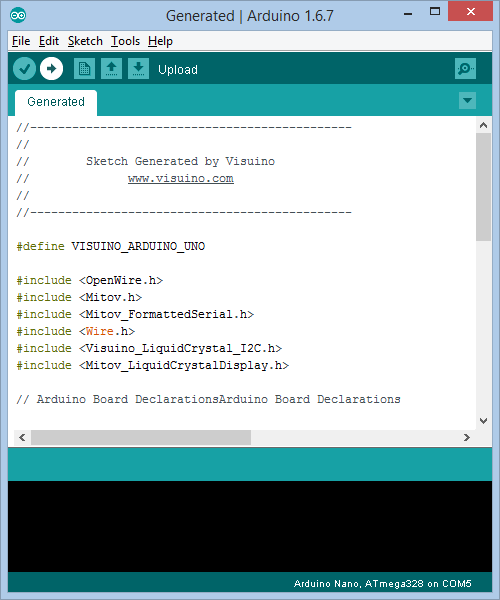500x600 pixels.
Task: Click the Upload arrow button
Action: (x=52, y=69)
